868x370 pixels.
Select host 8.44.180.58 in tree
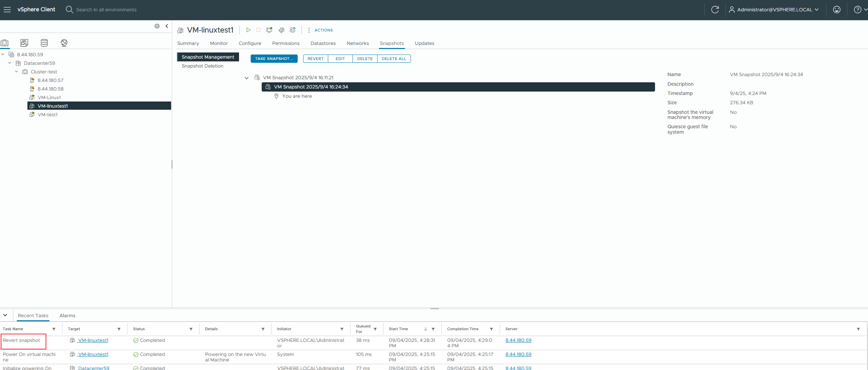tap(50, 89)
